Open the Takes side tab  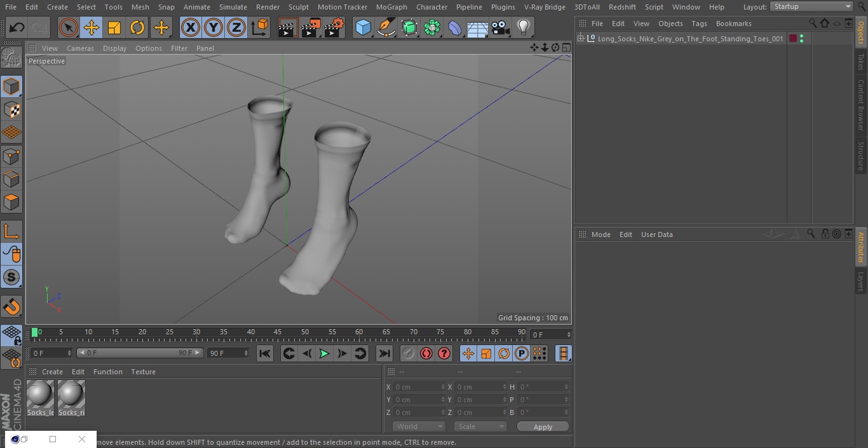point(861,62)
